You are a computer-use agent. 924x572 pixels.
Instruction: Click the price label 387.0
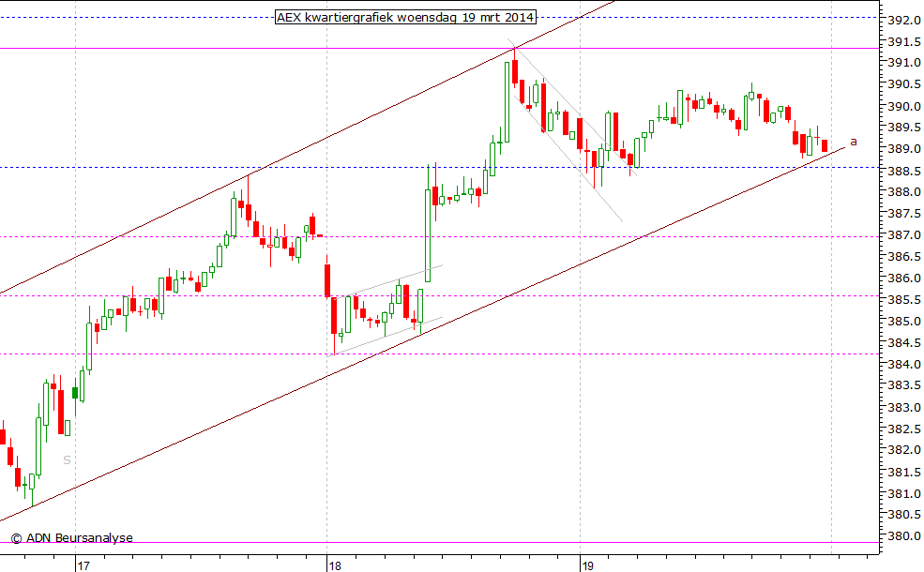[x=904, y=235]
